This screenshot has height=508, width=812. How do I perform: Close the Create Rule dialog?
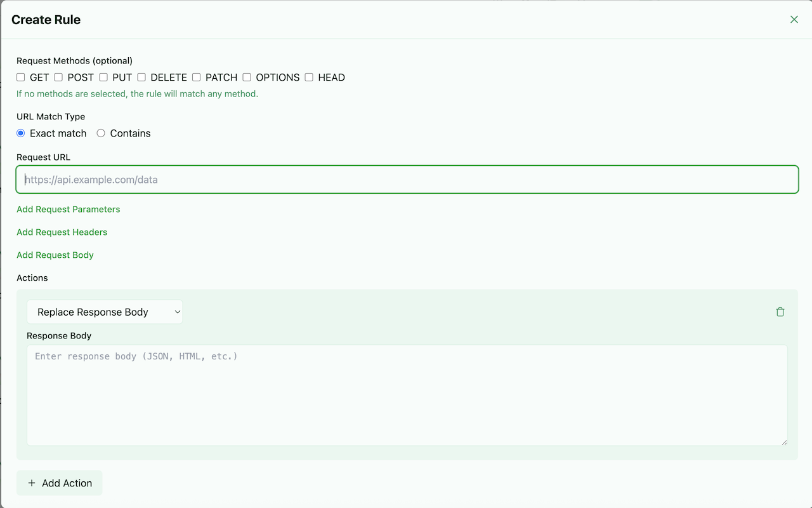[794, 20]
